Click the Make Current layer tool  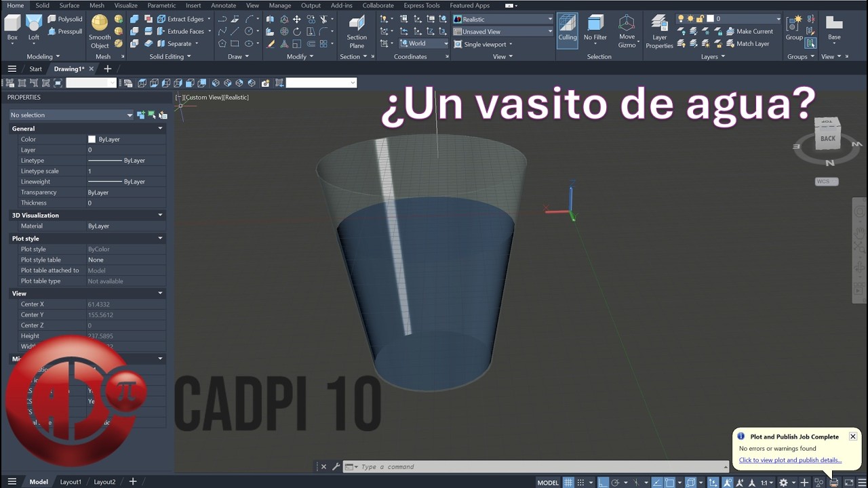[749, 31]
